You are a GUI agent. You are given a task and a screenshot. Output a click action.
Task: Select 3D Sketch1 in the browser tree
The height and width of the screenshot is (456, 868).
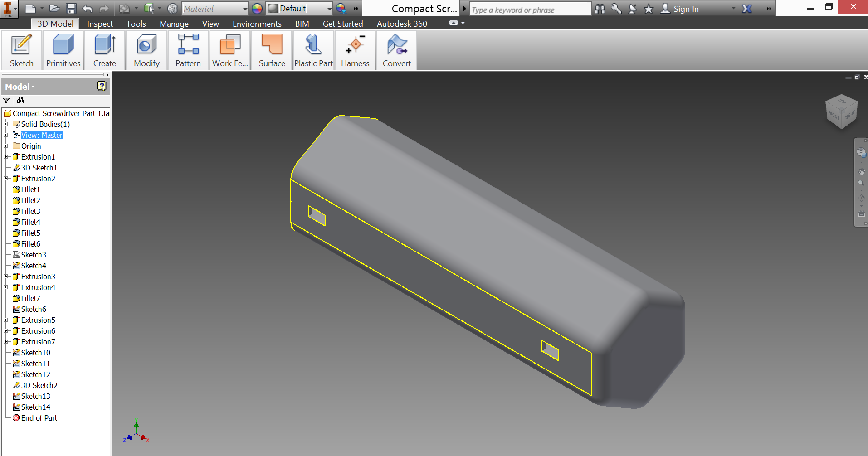[x=39, y=168]
